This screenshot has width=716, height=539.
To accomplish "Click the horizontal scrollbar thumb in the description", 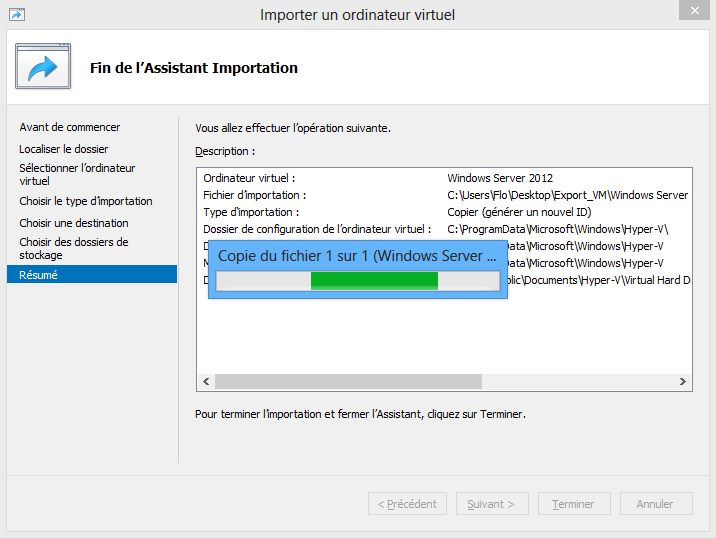I will pyautogui.click(x=347, y=382).
